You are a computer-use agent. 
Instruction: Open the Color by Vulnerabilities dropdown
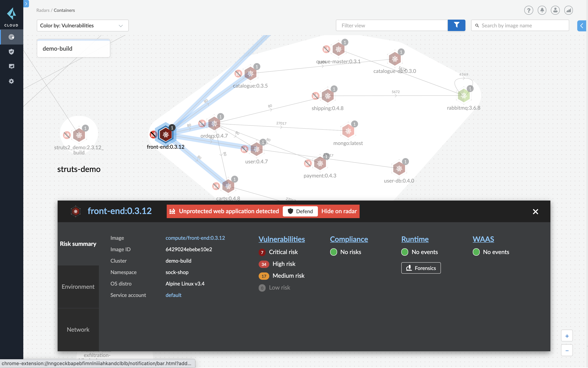click(82, 25)
